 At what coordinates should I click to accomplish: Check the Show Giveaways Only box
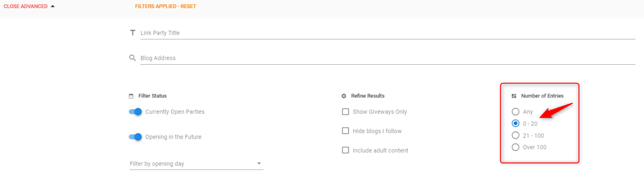pos(346,112)
